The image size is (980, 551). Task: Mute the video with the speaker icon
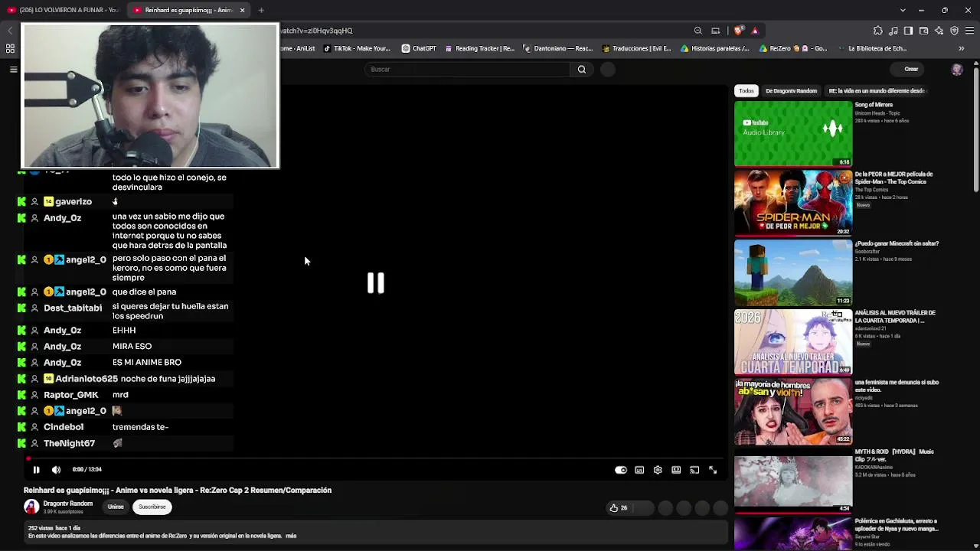point(56,470)
